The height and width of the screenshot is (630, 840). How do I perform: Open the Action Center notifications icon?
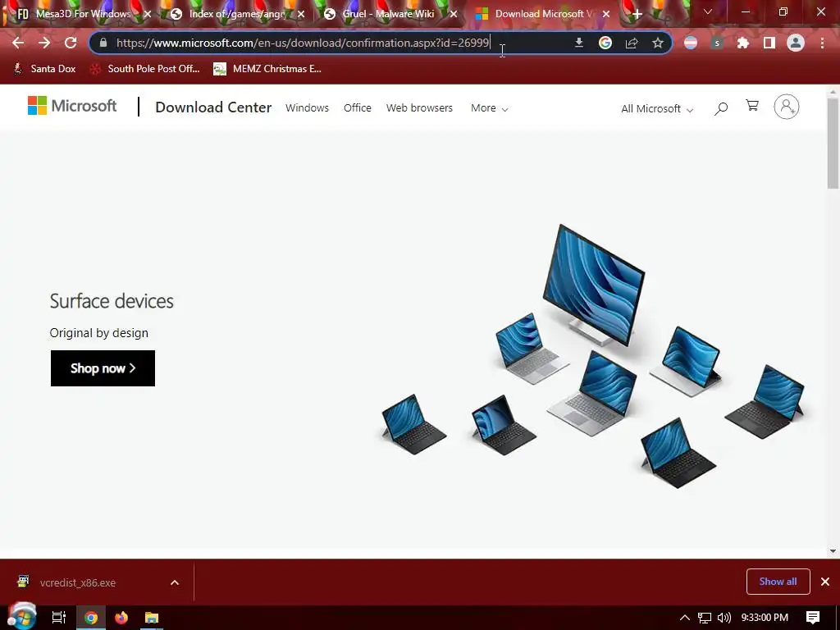[813, 618]
